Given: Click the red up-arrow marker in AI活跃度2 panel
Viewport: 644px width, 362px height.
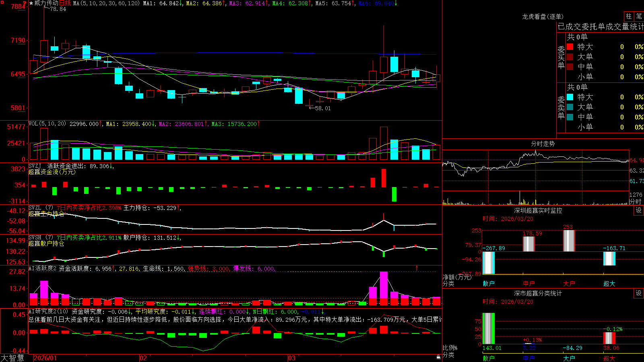Looking at the screenshot, I should [x=417, y=267].
